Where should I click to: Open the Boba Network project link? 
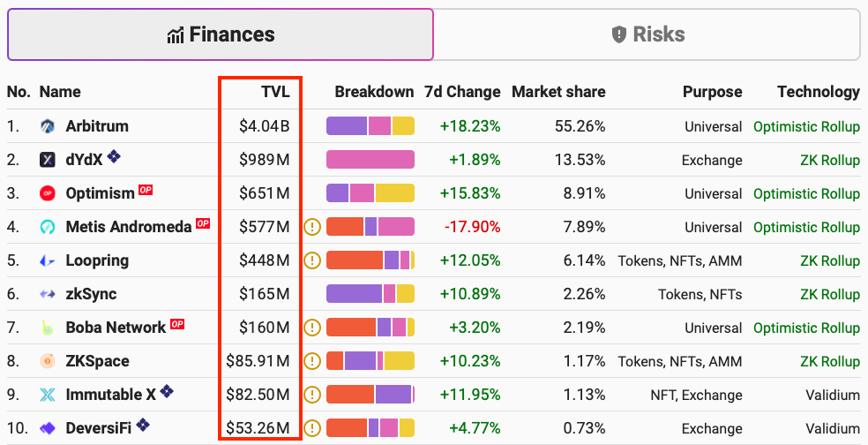[116, 328]
